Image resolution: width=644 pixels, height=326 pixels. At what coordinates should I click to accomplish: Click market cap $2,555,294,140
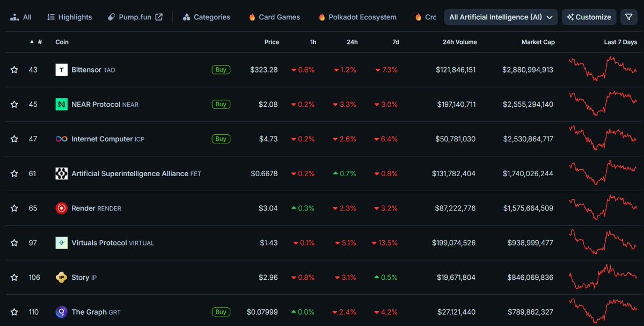(x=528, y=104)
